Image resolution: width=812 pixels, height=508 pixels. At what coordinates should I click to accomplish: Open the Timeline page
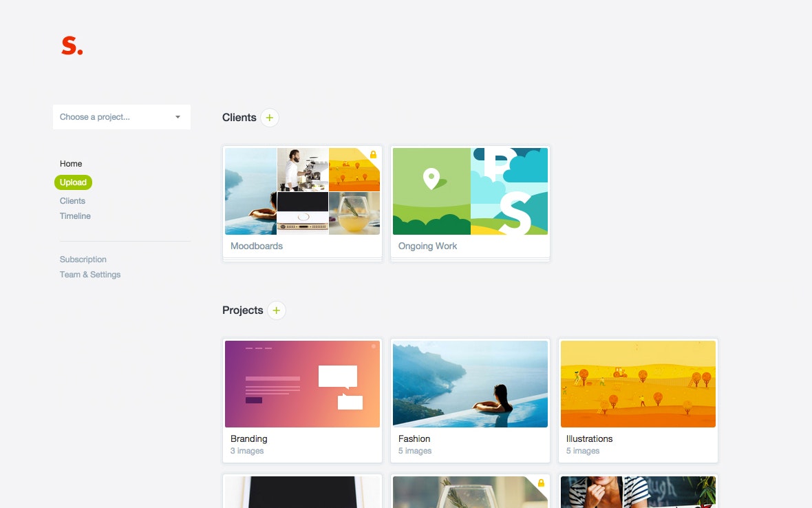pos(74,215)
